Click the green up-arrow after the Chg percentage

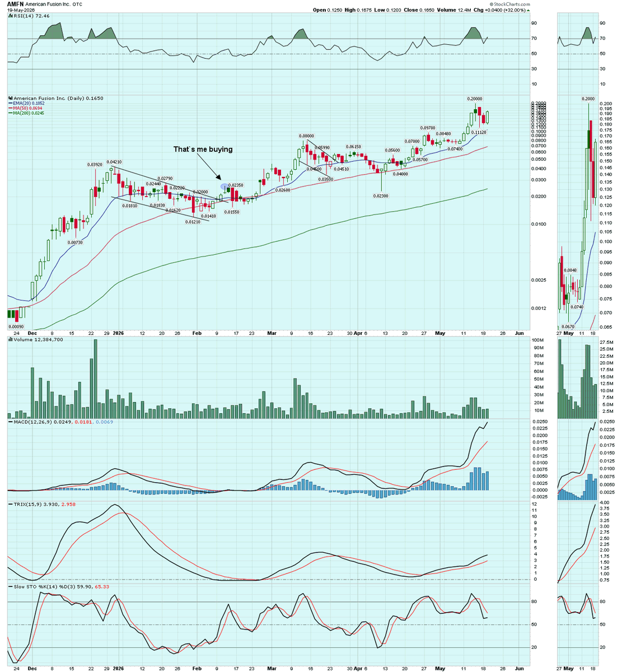[529, 10]
